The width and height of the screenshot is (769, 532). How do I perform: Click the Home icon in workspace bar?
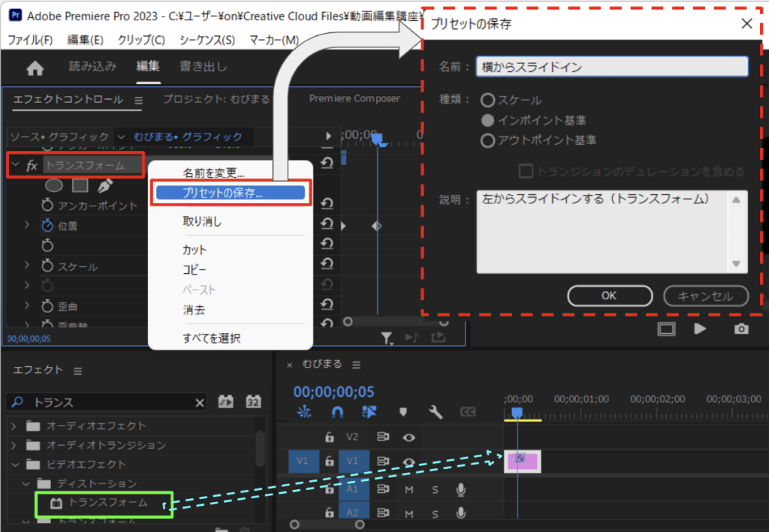[35, 68]
